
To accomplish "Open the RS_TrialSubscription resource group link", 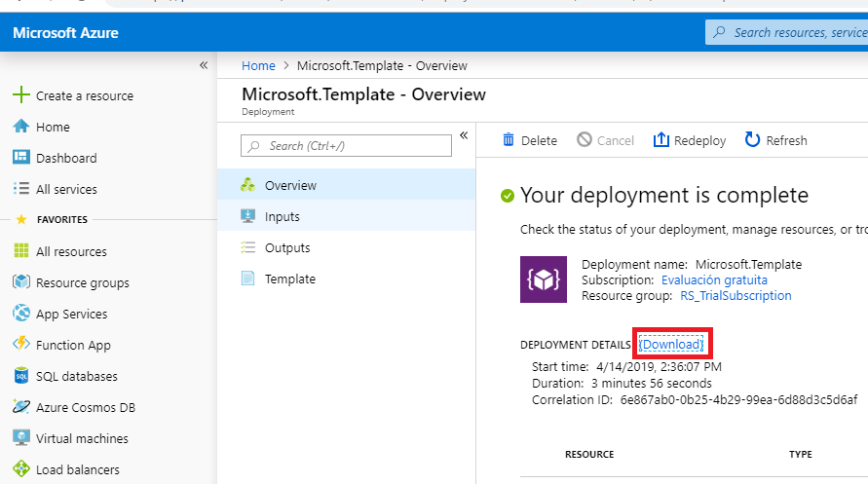I will tap(736, 296).
